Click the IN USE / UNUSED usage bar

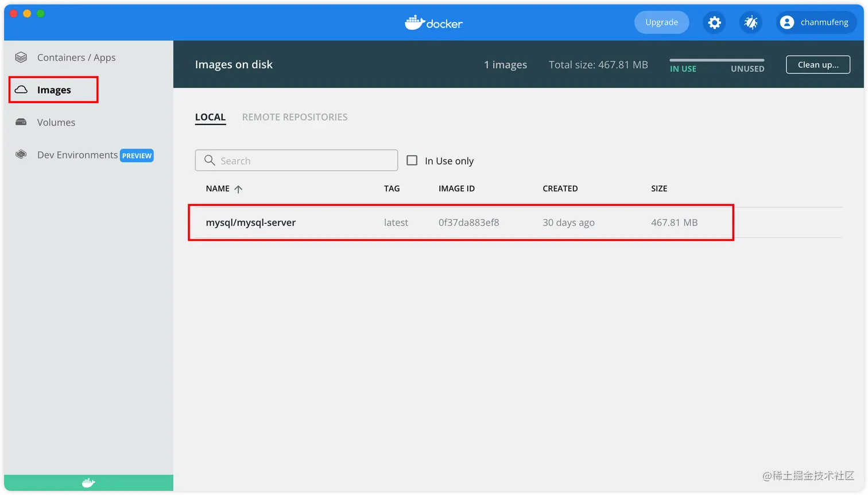pyautogui.click(x=717, y=60)
